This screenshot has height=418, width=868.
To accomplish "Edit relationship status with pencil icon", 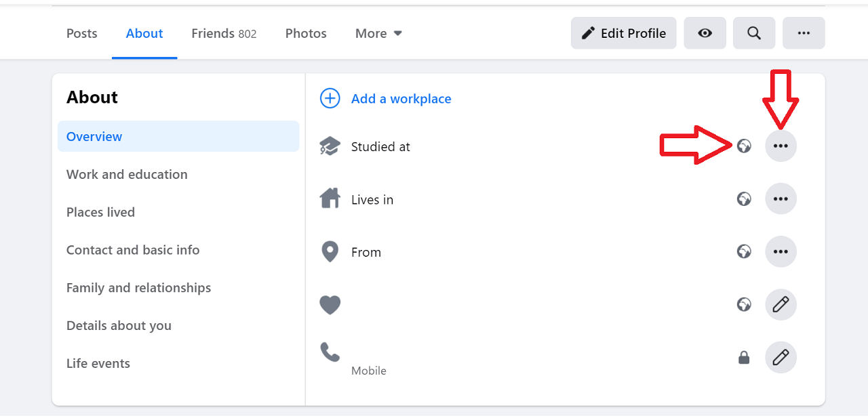I will pyautogui.click(x=781, y=305).
